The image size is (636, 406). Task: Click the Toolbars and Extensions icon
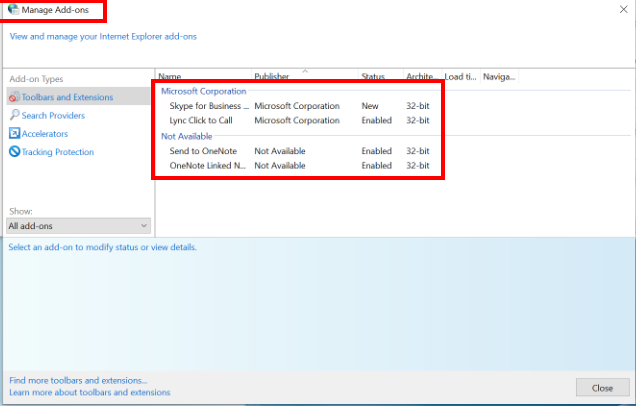tap(15, 97)
